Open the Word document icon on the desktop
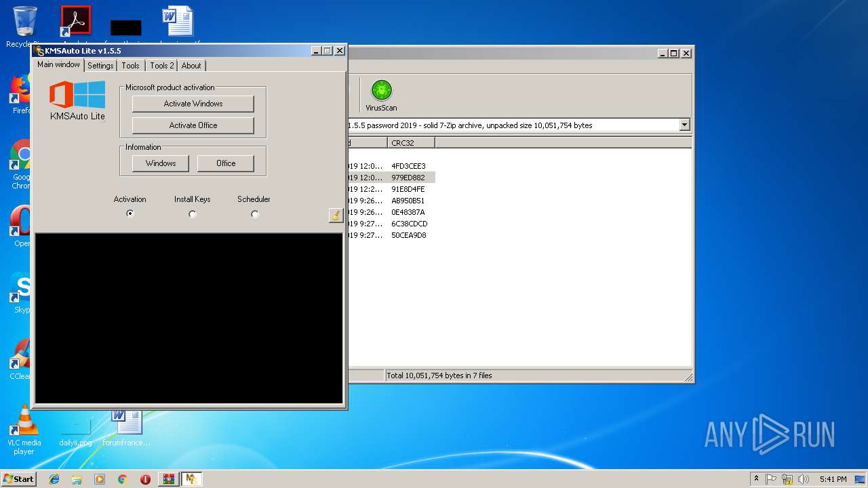The image size is (868, 488). (178, 22)
